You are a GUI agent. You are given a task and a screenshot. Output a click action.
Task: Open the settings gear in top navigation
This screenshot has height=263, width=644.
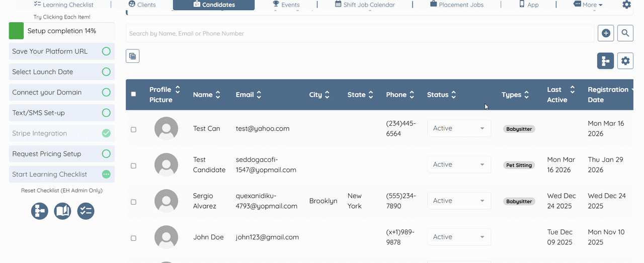[626, 5]
